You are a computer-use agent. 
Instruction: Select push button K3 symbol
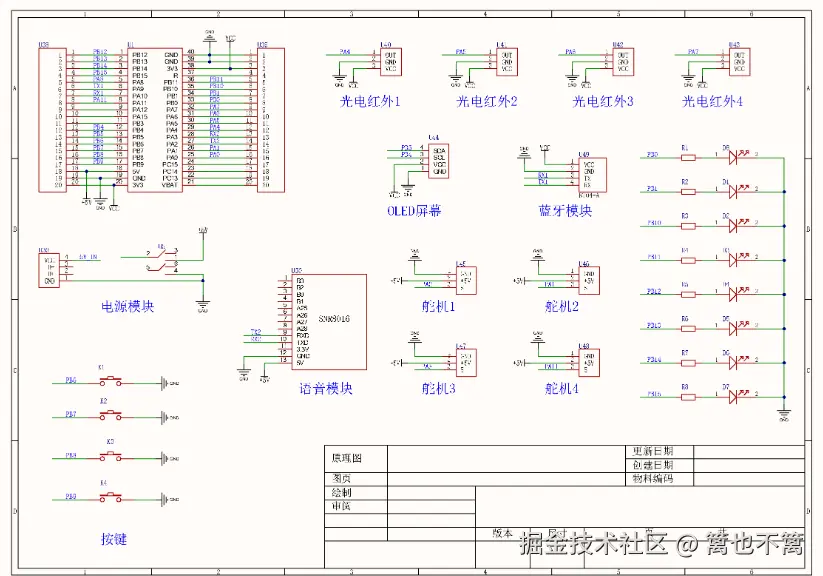point(111,455)
